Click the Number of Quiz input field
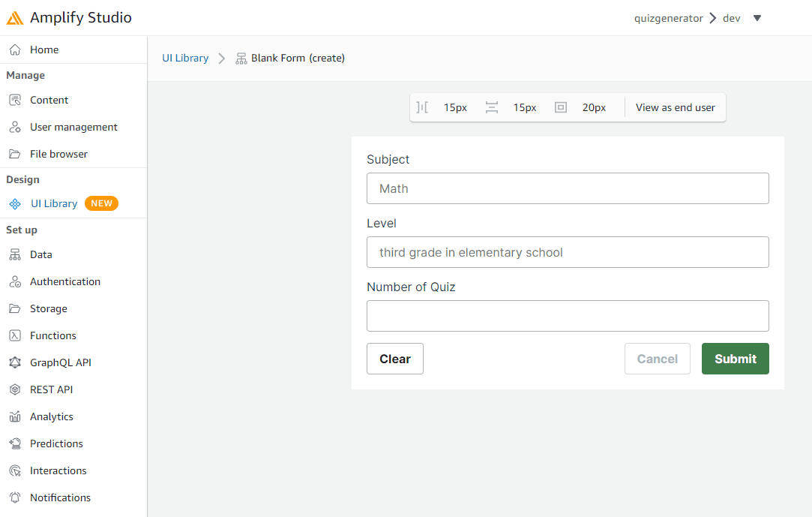Viewport: 812px width, 517px height. coord(568,316)
